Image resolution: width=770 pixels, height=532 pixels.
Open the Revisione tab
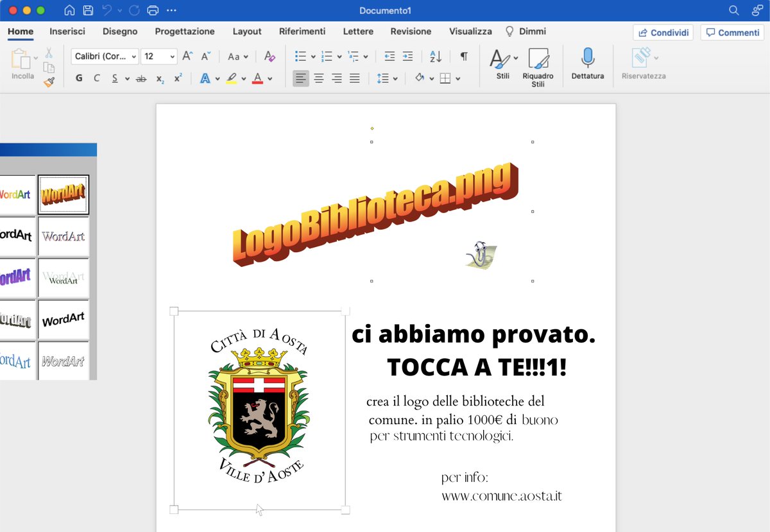coord(411,31)
